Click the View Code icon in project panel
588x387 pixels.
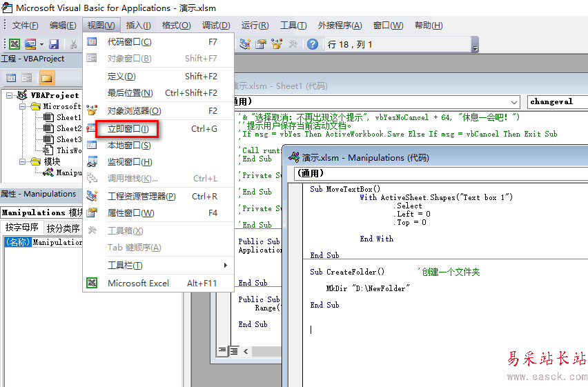tap(11, 78)
